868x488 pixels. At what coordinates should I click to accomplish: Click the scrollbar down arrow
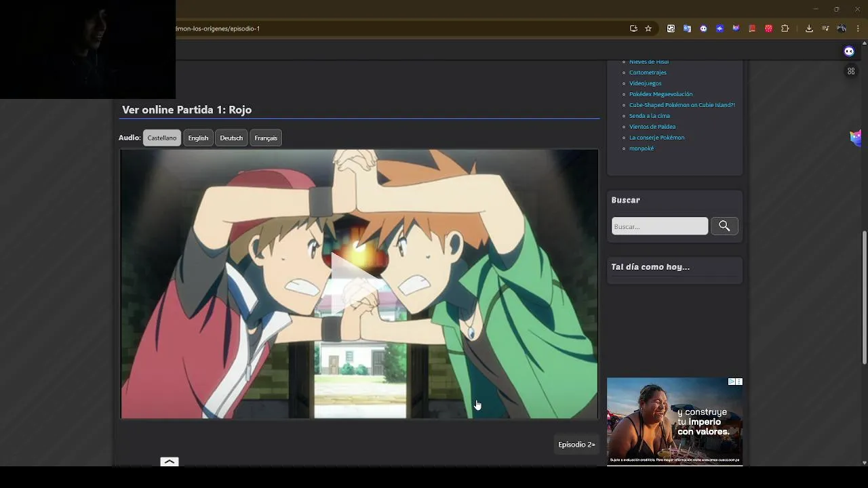[x=864, y=463]
